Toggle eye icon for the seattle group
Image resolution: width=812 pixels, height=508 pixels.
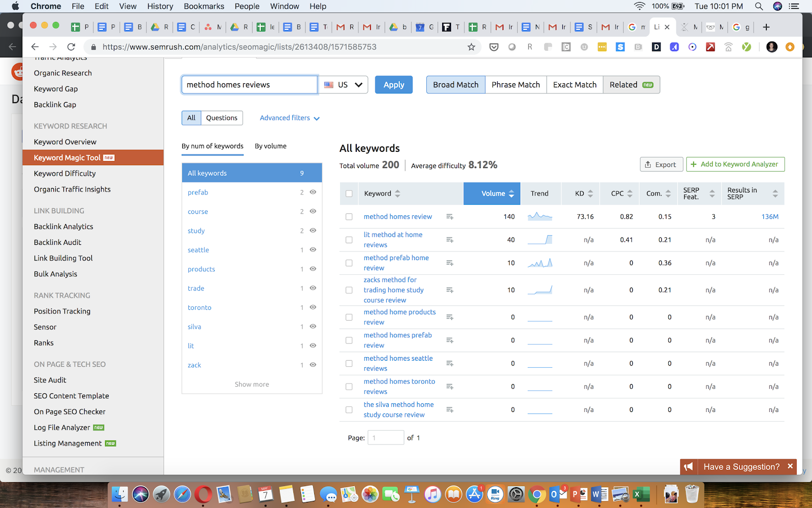coord(313,249)
